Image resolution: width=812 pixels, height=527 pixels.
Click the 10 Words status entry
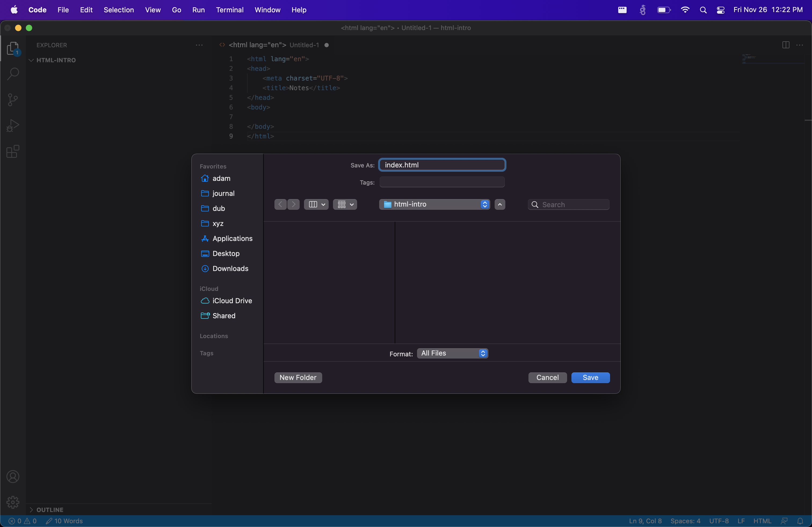64,521
